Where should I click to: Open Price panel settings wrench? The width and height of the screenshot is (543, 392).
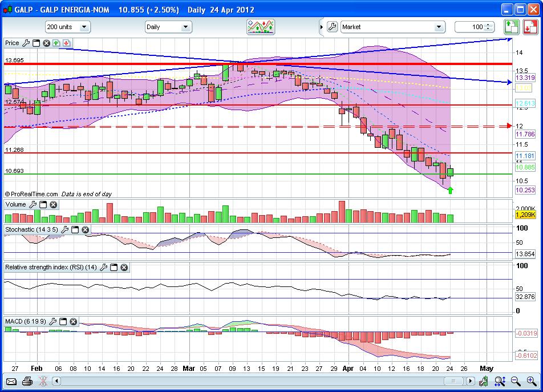tap(26, 43)
